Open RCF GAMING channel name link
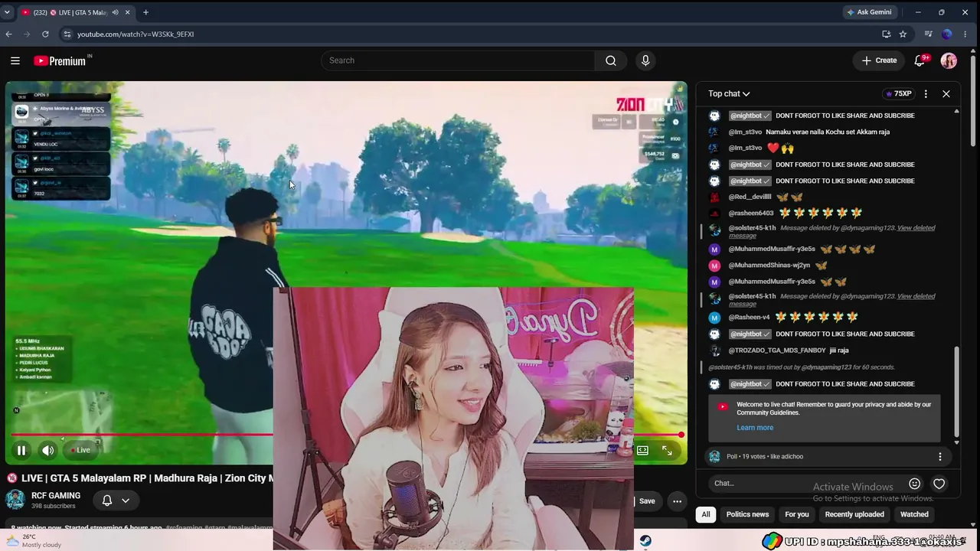Viewport: 980px width, 551px height. click(x=56, y=495)
